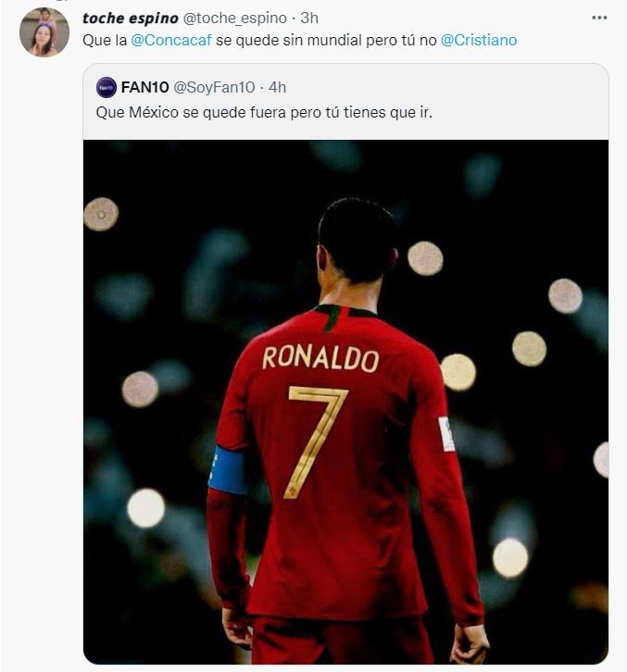Screen dimensions: 627x672
Task: Click the RONALDO name on the jersey
Action: tap(320, 358)
